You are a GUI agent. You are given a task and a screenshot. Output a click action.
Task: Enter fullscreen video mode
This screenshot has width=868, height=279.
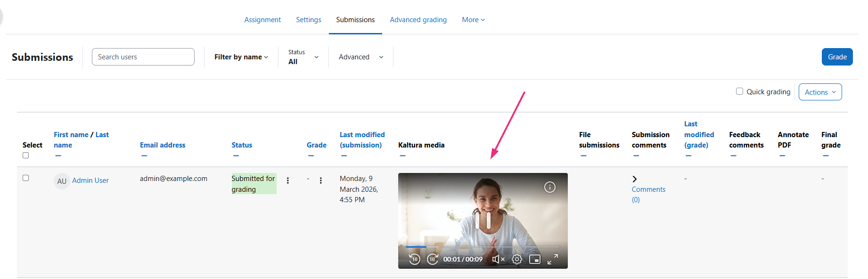(553, 259)
